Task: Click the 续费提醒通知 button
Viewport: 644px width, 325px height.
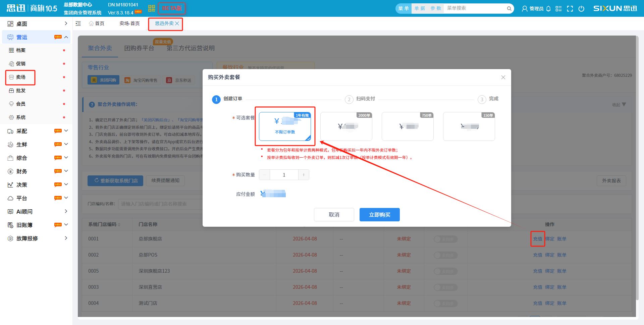Action: pos(165,181)
